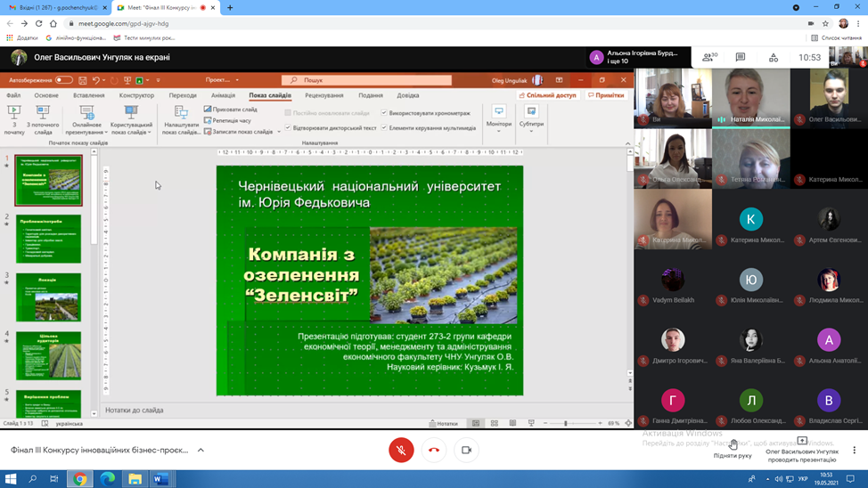
Task: Click the Share button in PowerPoint
Action: 547,95
